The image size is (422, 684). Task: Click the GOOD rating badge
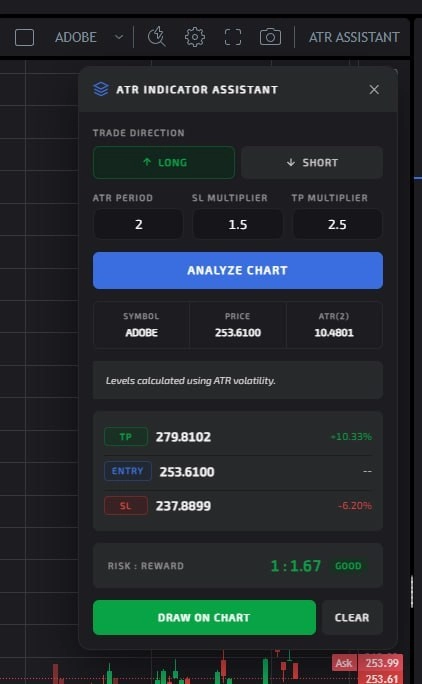348,566
